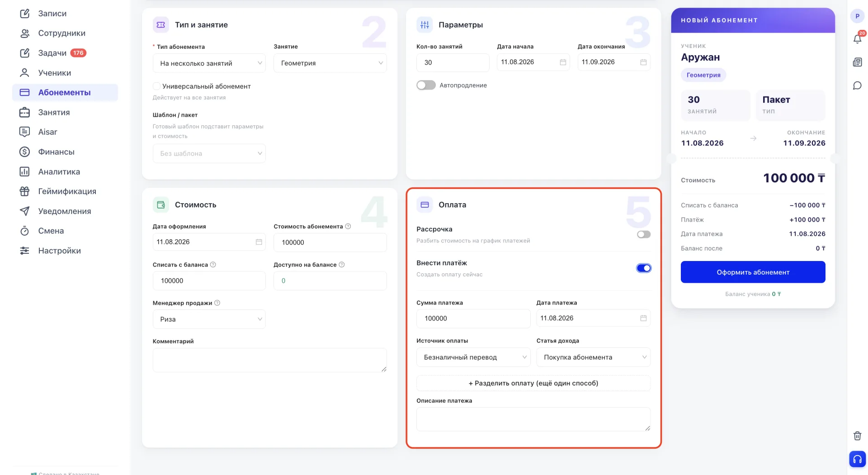
Task: Click the Оплата card icon
Action: [425, 205]
